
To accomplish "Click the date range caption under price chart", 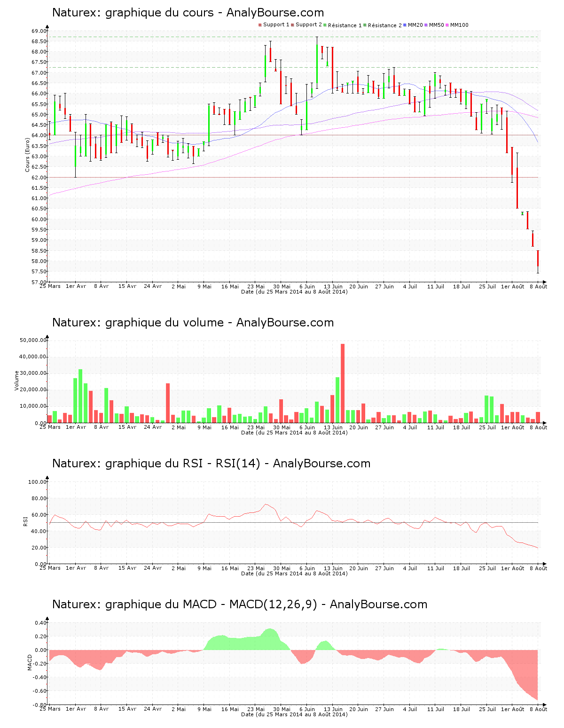I will [294, 292].
